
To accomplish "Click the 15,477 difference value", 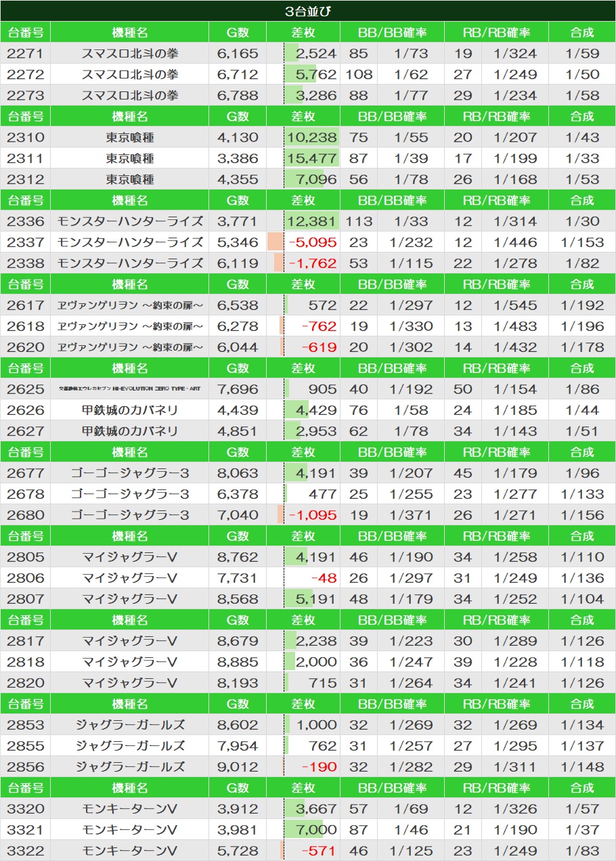I will click(311, 158).
